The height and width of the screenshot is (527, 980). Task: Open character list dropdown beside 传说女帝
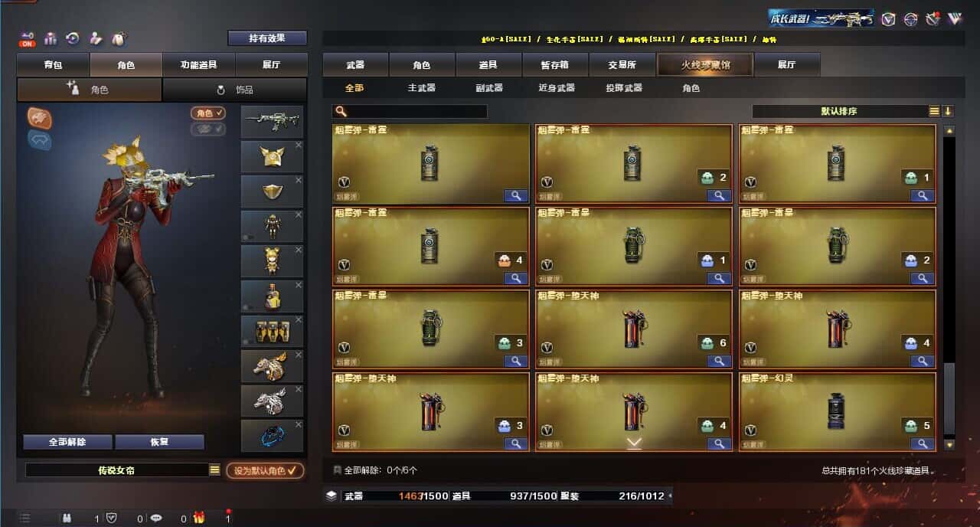[214, 470]
